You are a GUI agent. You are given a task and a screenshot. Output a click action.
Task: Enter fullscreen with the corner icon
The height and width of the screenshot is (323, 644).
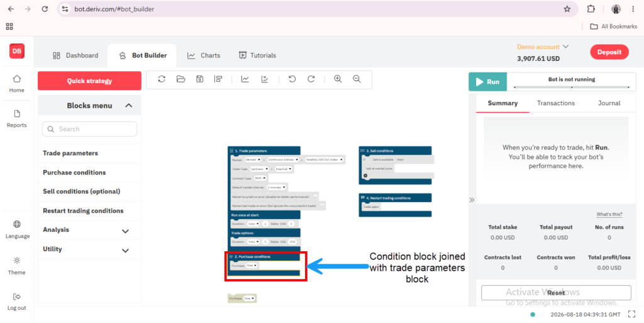631,314
